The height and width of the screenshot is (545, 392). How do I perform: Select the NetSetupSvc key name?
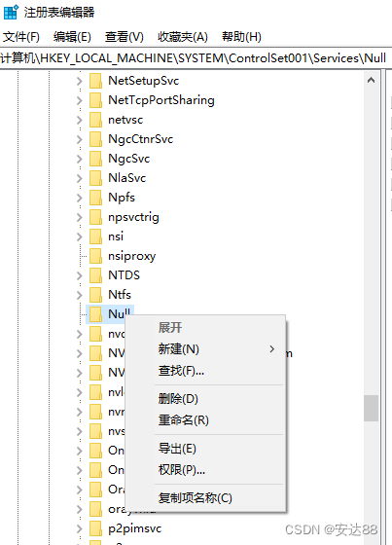point(144,81)
